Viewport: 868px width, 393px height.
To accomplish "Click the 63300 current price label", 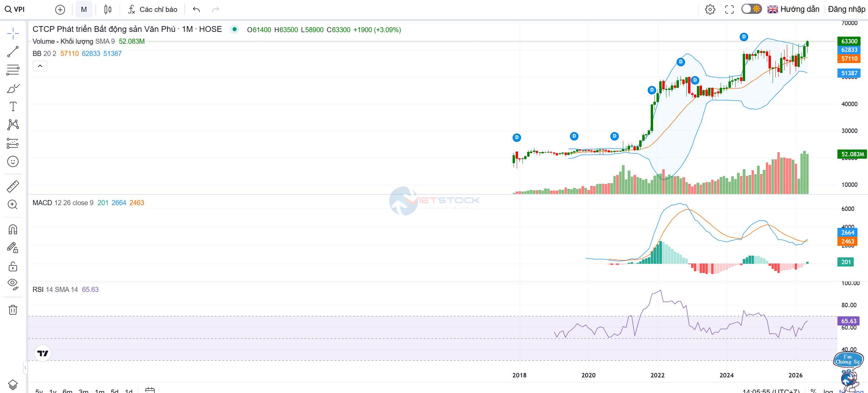I will [849, 41].
